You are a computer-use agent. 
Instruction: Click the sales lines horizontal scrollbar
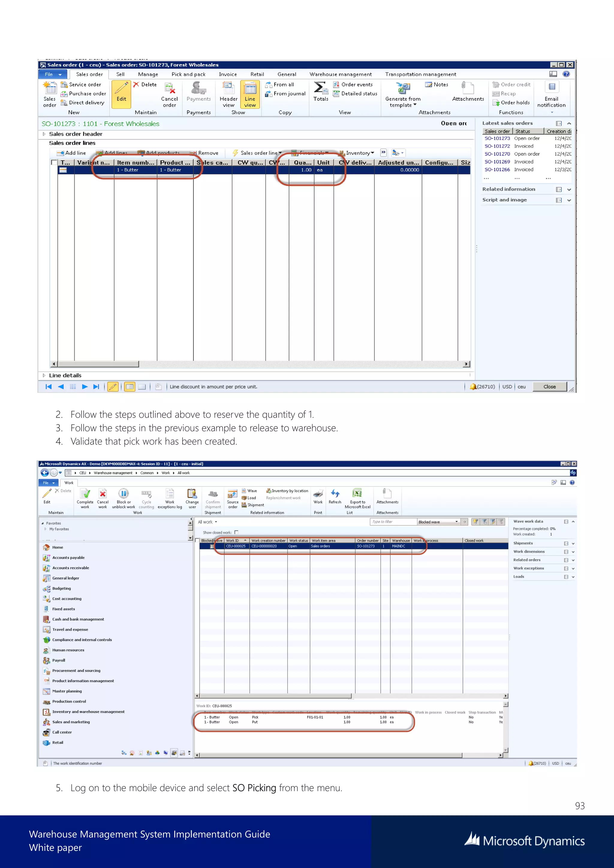98,364
